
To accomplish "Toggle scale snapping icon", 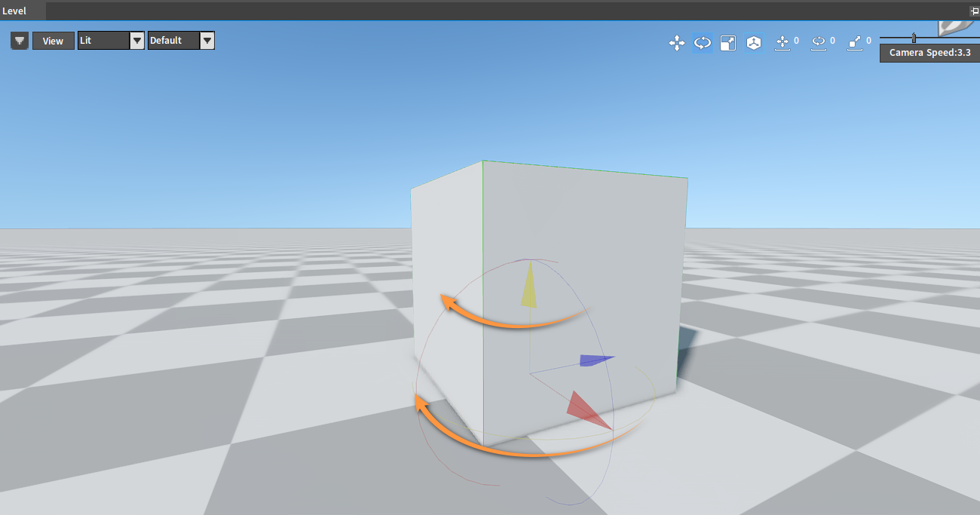I will click(855, 43).
